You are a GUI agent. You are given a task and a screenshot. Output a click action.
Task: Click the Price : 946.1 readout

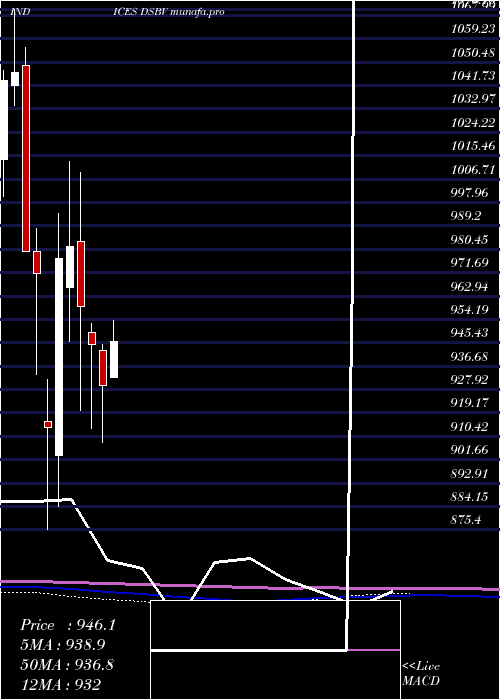click(68, 625)
